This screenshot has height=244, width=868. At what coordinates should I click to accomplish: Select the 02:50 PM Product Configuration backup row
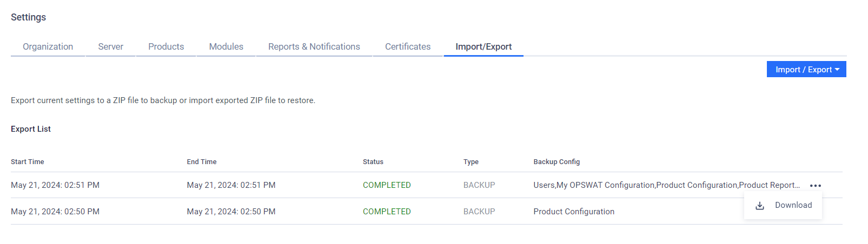(427, 212)
